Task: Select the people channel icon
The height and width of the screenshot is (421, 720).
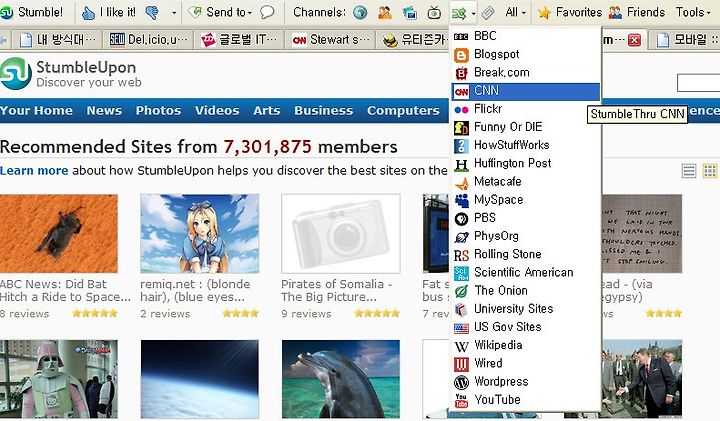Action: coord(385,13)
